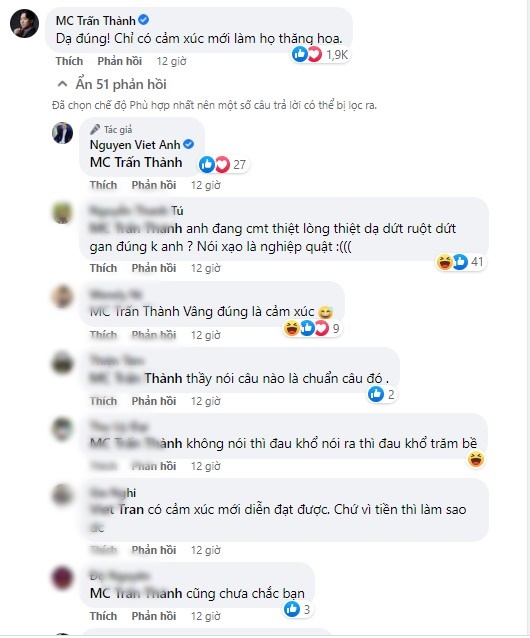Reply to MC Trấn Thành's top comment via Phản hồi
The height and width of the screenshot is (638, 530).
pyautogui.click(x=120, y=61)
